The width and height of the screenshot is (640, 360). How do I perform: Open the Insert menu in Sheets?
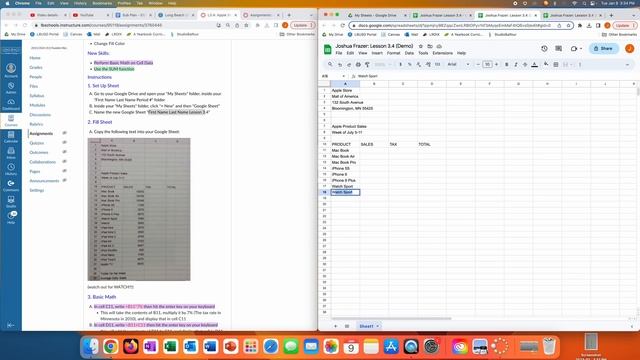[x=377, y=53]
